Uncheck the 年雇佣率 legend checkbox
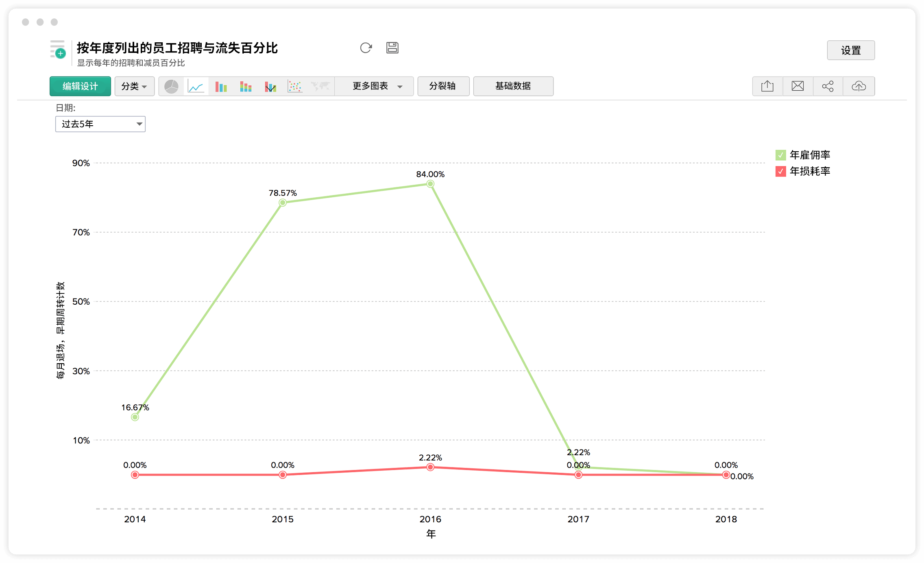This screenshot has height=563, width=924. pos(780,155)
